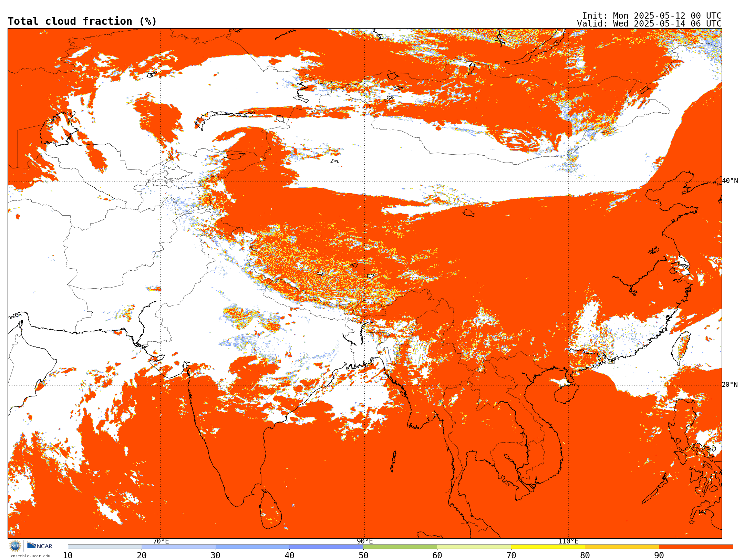744x560 pixels.
Task: Click Hainan island on the map
Action: click(567, 394)
